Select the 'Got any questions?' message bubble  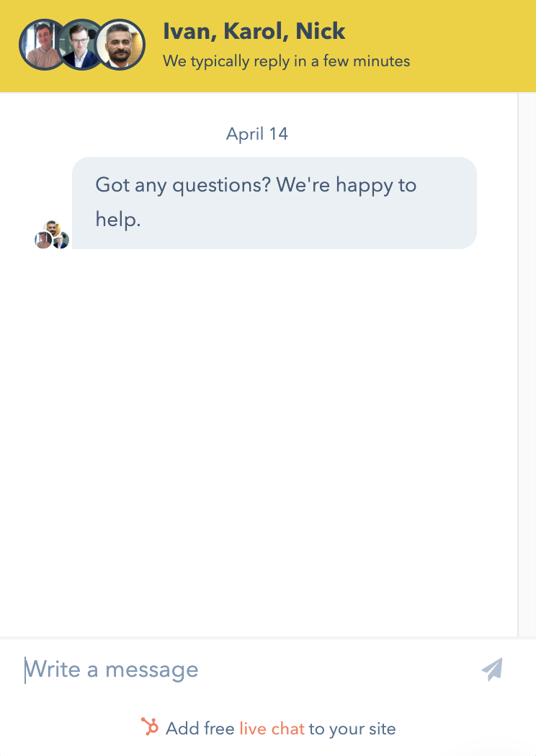click(274, 202)
